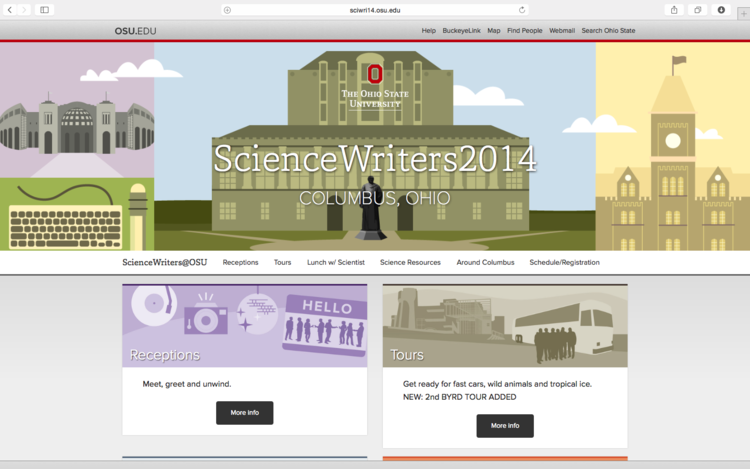Image resolution: width=750 pixels, height=469 pixels.
Task: Click the tour bus graphic
Action: click(x=563, y=328)
